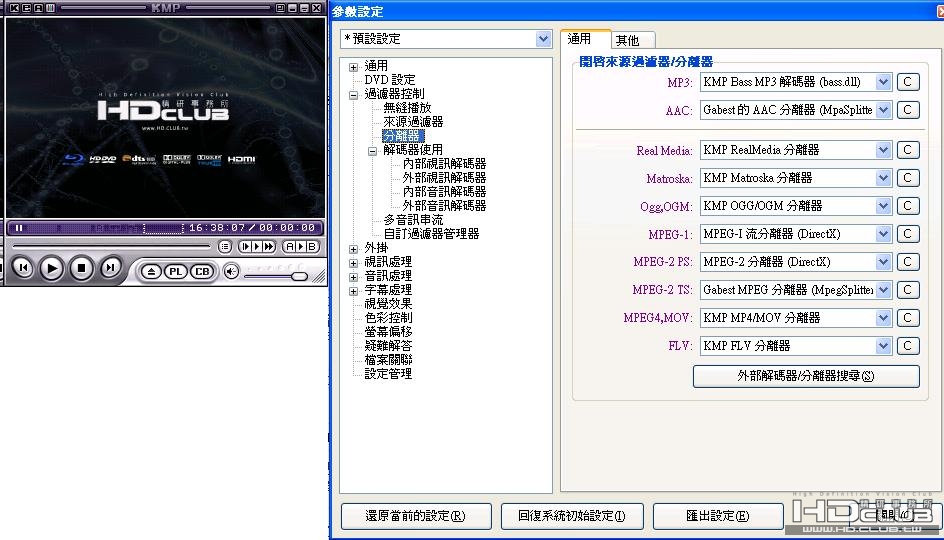Image resolution: width=944 pixels, height=540 pixels.
Task: Click the K menu icon in KMP title bar
Action: (14, 8)
